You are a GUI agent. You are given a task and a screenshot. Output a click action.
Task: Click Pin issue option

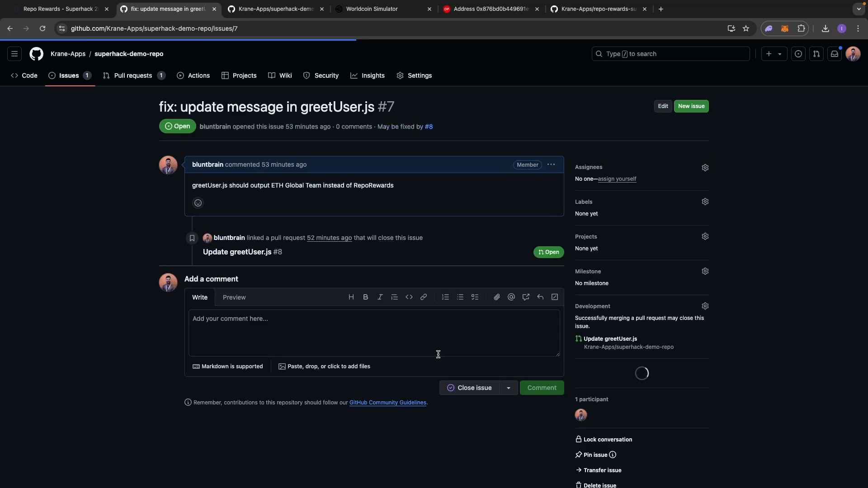[591, 455]
